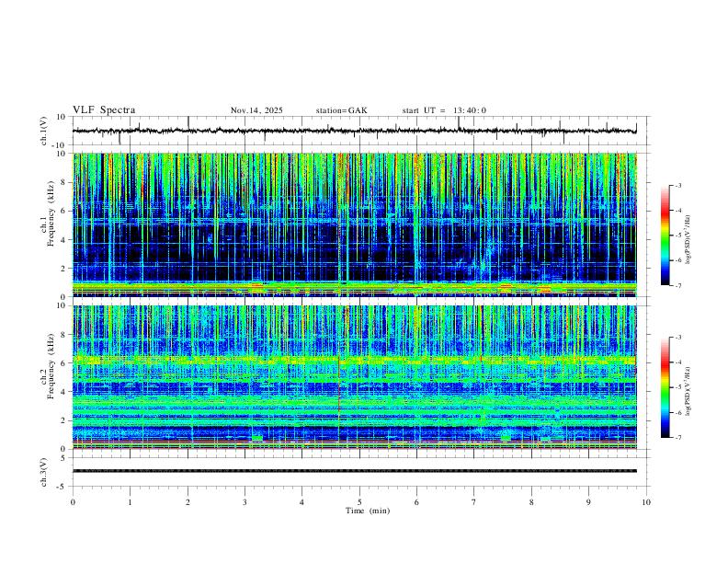Click the "-7" label on the lower color bar
This screenshot has width=728, height=563.
(677, 437)
